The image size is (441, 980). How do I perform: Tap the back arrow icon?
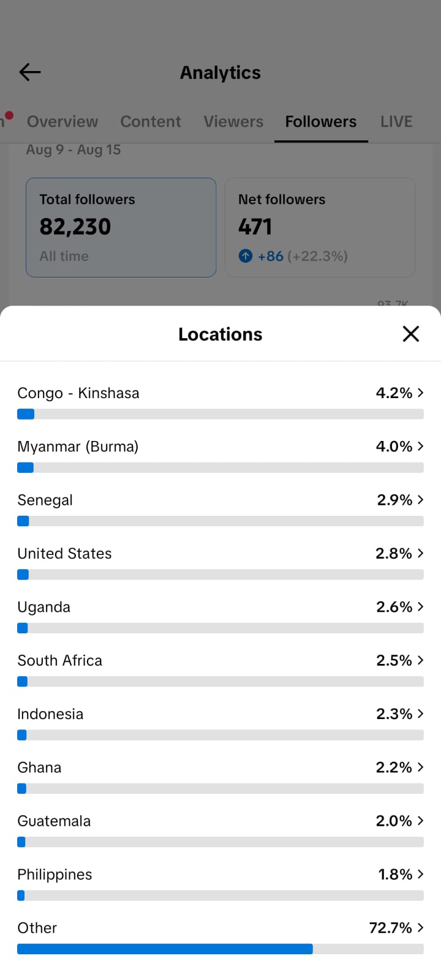[x=29, y=72]
